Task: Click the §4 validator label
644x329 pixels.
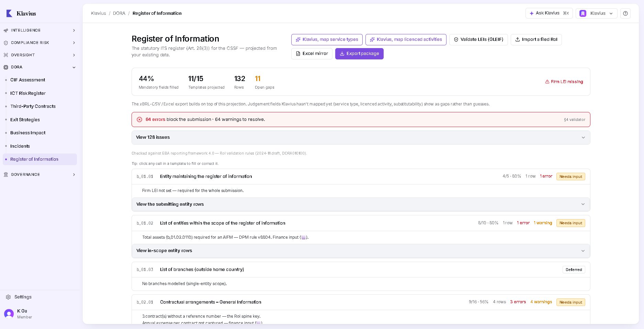Action: tap(575, 120)
